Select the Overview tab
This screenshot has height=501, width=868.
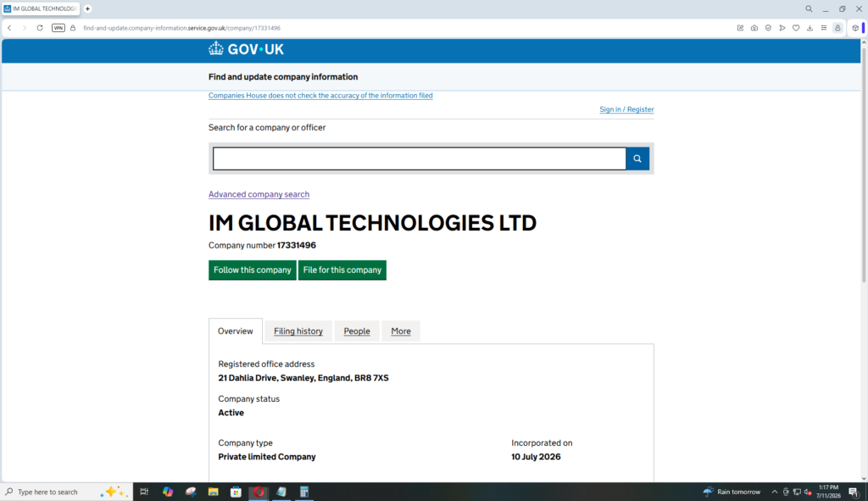pyautogui.click(x=236, y=331)
